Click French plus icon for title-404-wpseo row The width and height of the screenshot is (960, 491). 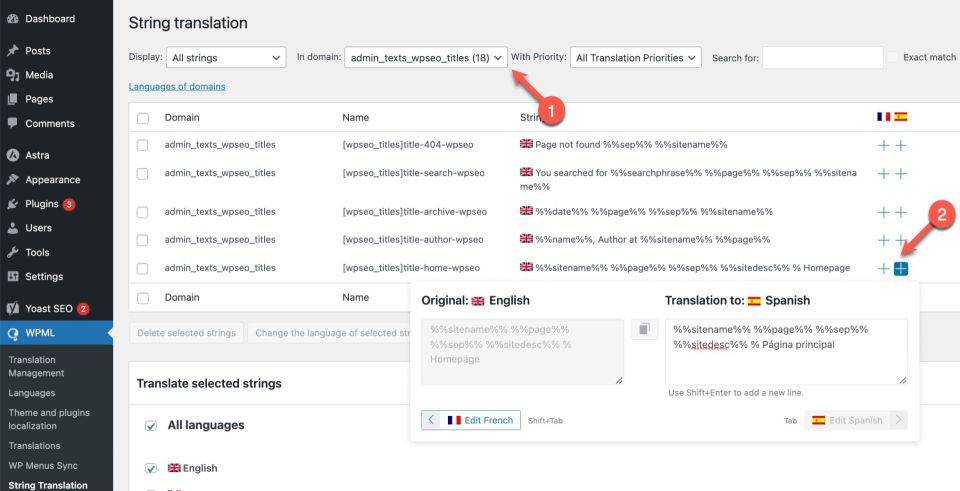point(883,145)
